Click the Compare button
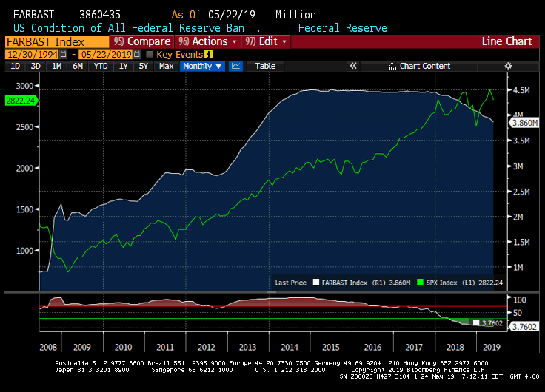The image size is (545, 392). [x=142, y=41]
